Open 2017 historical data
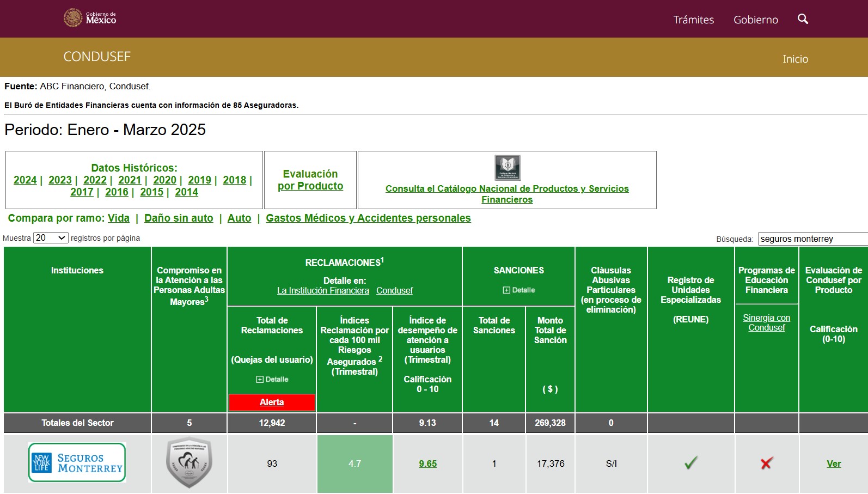 (x=82, y=192)
